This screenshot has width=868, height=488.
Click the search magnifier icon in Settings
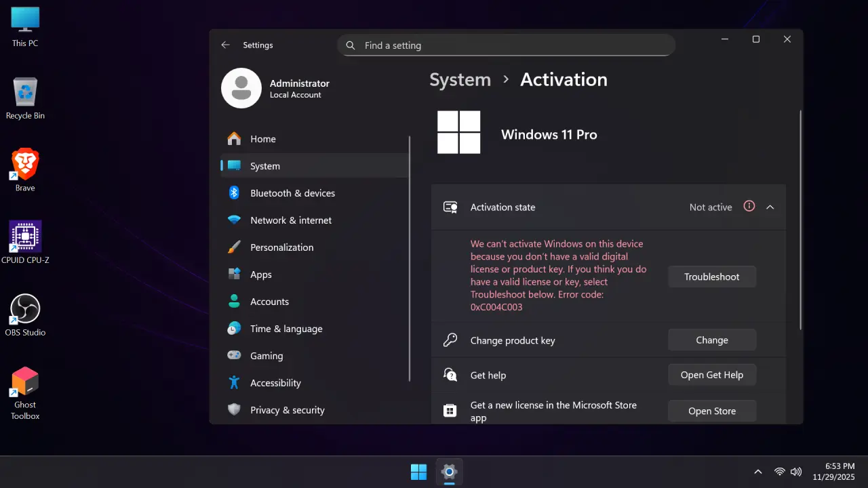coord(351,45)
